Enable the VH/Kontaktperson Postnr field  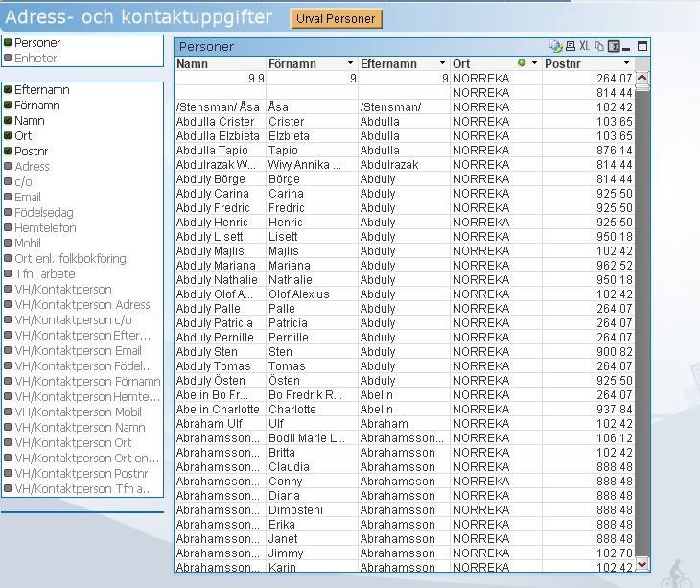coord(76,473)
